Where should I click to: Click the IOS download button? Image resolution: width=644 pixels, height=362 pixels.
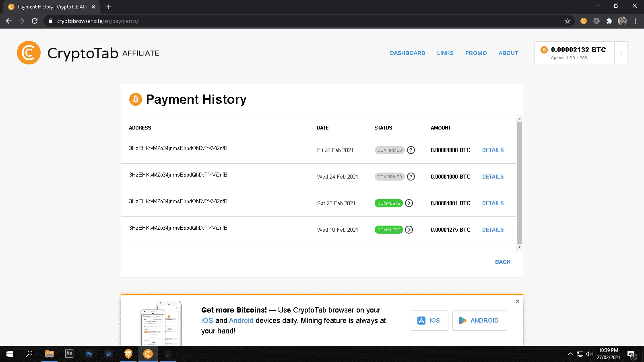429,321
